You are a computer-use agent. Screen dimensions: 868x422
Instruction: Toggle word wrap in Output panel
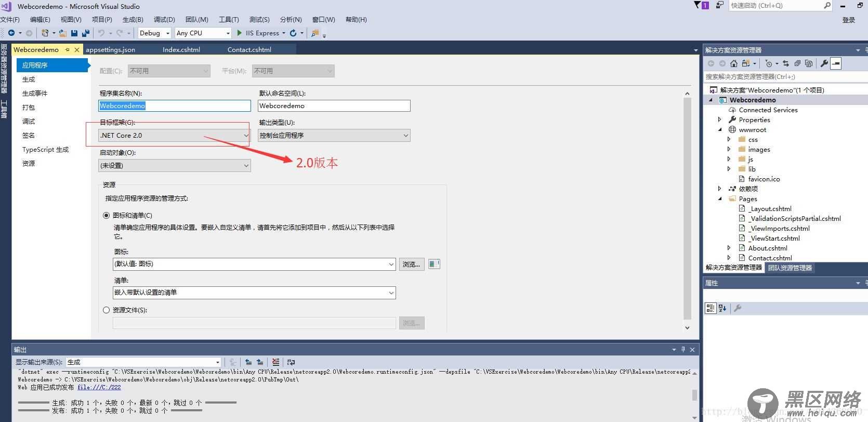(291, 362)
